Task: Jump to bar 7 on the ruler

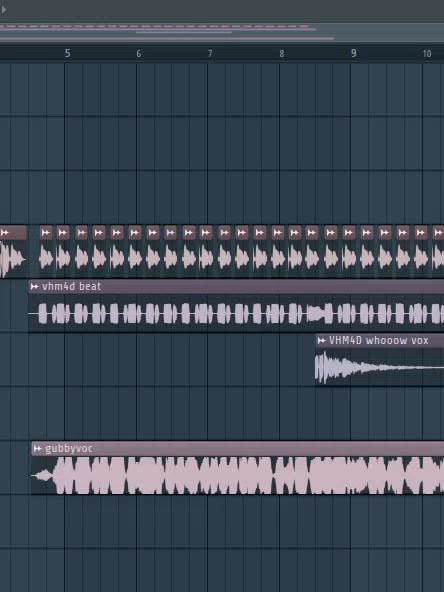Action: [210, 54]
